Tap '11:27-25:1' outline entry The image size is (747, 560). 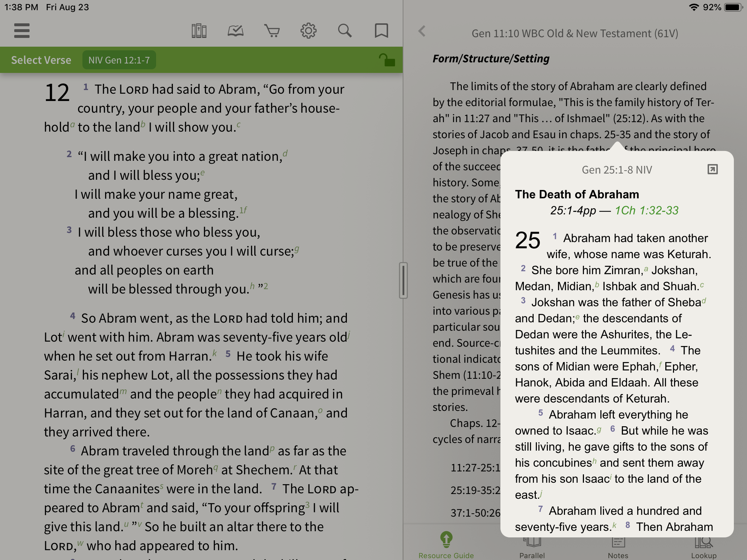point(475,468)
